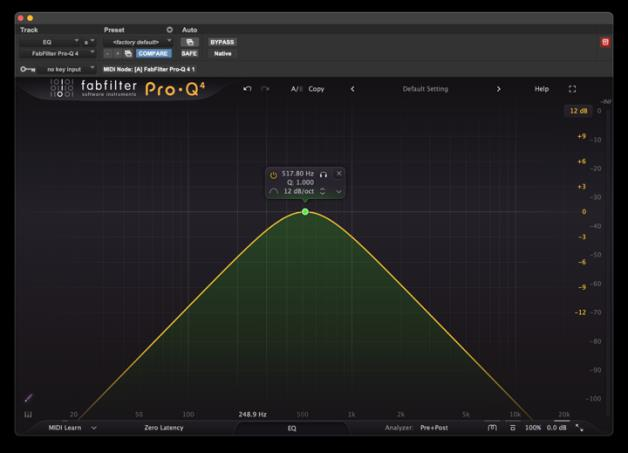Undo the last EQ change
Screen dimensions: 628x453
[248, 89]
